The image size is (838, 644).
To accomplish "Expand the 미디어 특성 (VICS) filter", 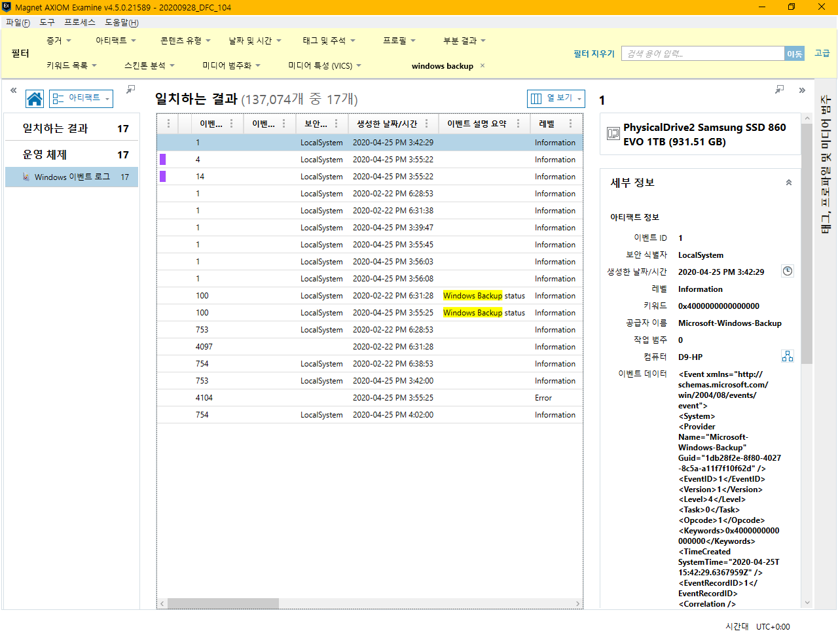I will 325,65.
